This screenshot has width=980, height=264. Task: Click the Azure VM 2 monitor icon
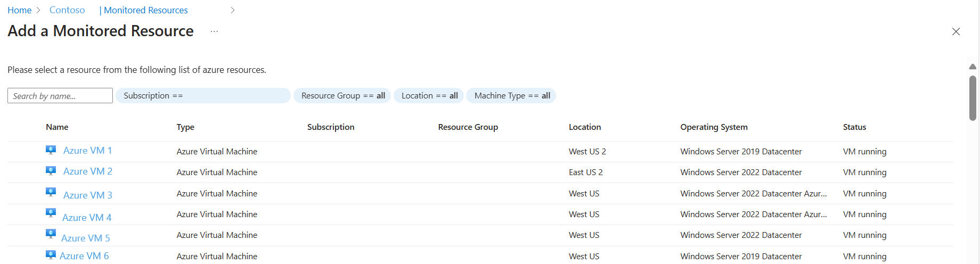click(51, 171)
